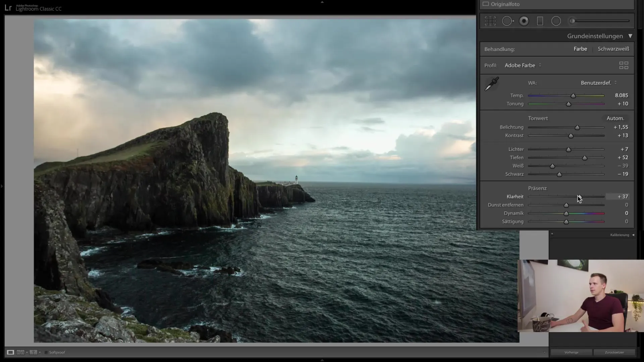Click the Autom. tone button
644x362 pixels.
click(x=615, y=118)
